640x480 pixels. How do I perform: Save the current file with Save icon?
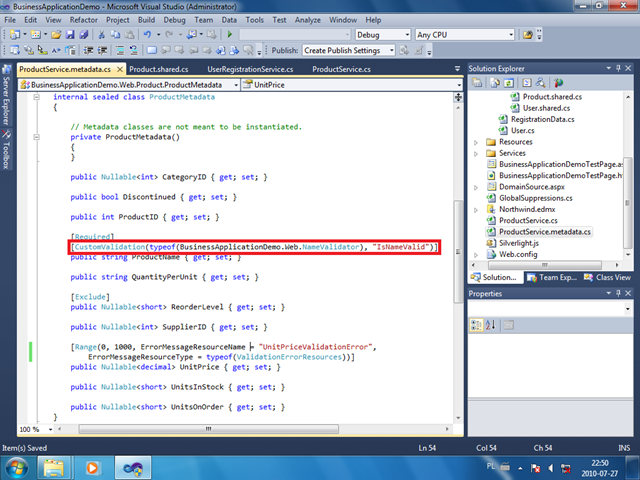[70, 35]
